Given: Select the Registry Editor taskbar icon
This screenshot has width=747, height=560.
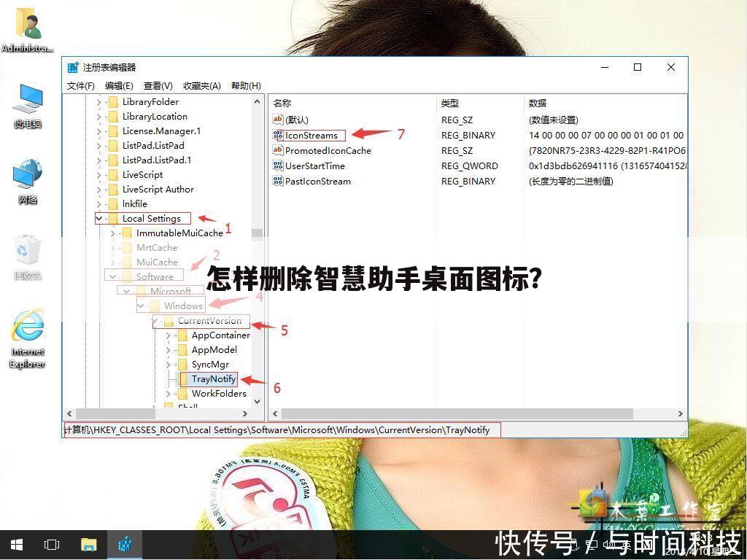Looking at the screenshot, I should pos(125,544).
